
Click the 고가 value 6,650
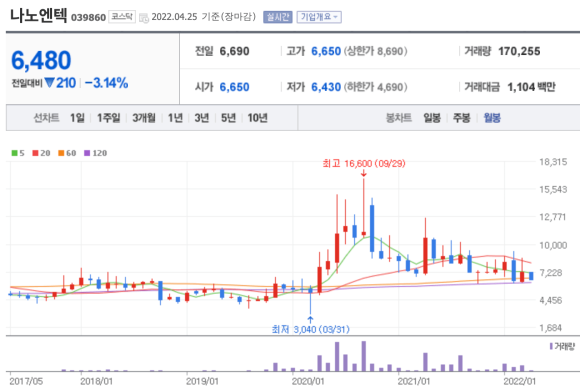coord(326,51)
